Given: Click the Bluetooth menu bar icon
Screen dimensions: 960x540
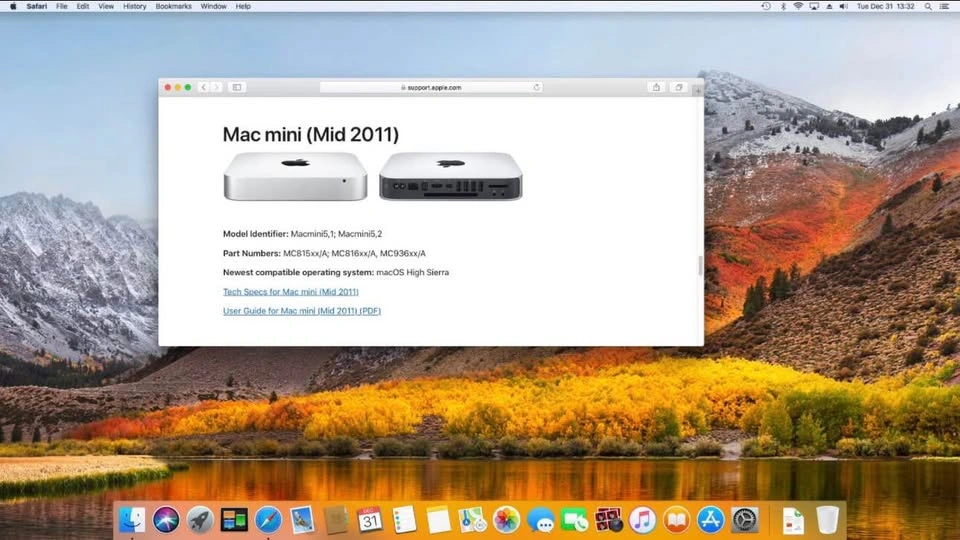Looking at the screenshot, I should click(783, 6).
